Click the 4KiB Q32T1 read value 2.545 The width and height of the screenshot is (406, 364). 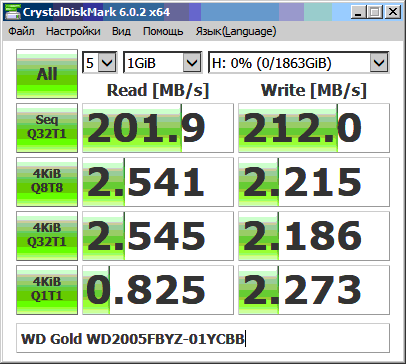click(x=158, y=236)
